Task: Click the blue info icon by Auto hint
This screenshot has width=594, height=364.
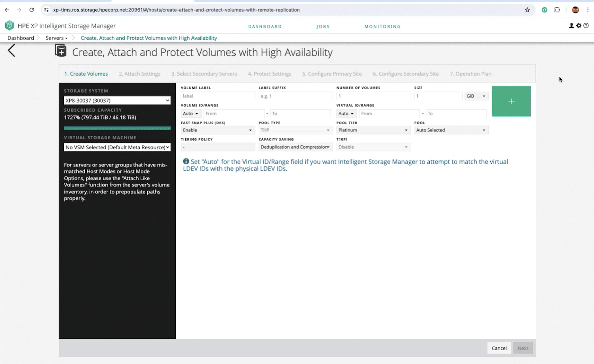Action: (x=186, y=161)
